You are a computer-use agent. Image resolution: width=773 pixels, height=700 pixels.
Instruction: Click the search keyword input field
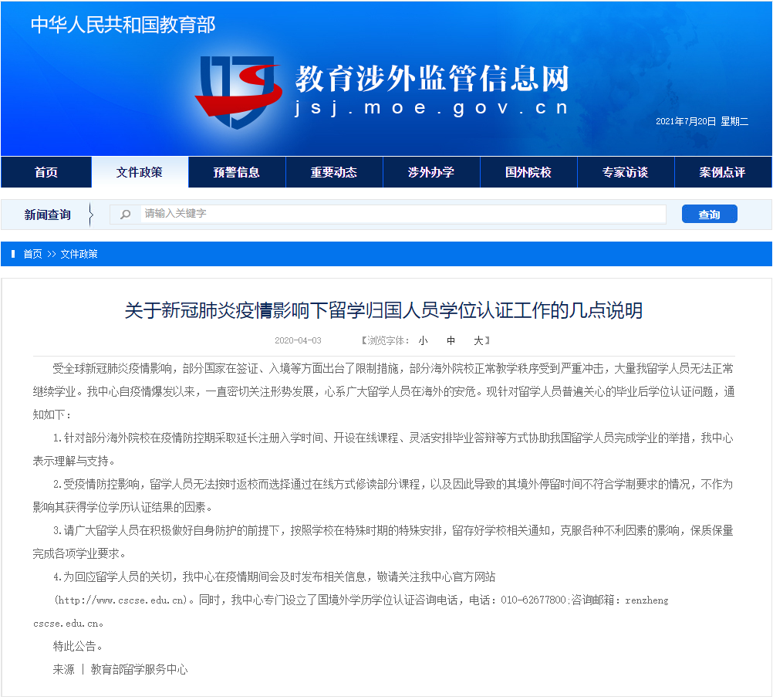(x=386, y=214)
